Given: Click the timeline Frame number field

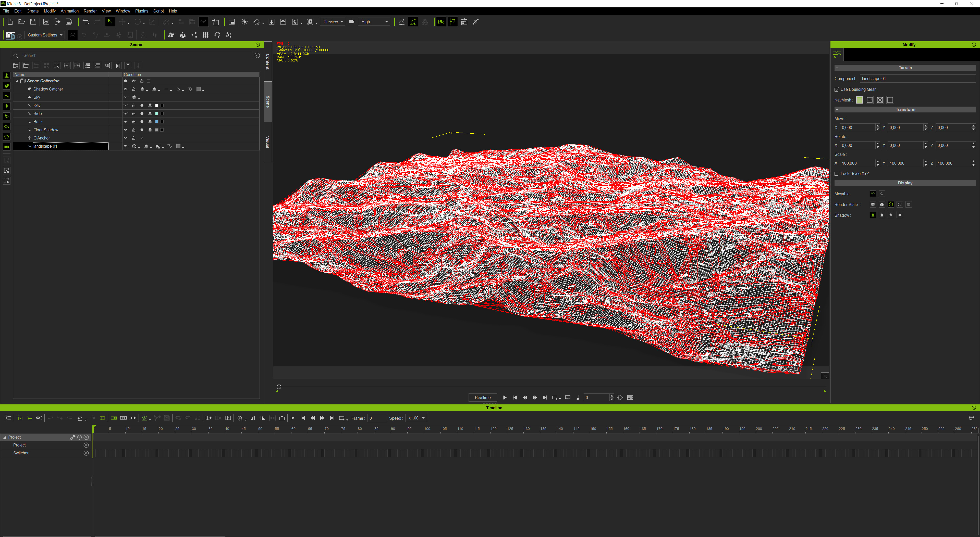Looking at the screenshot, I should 377,418.
